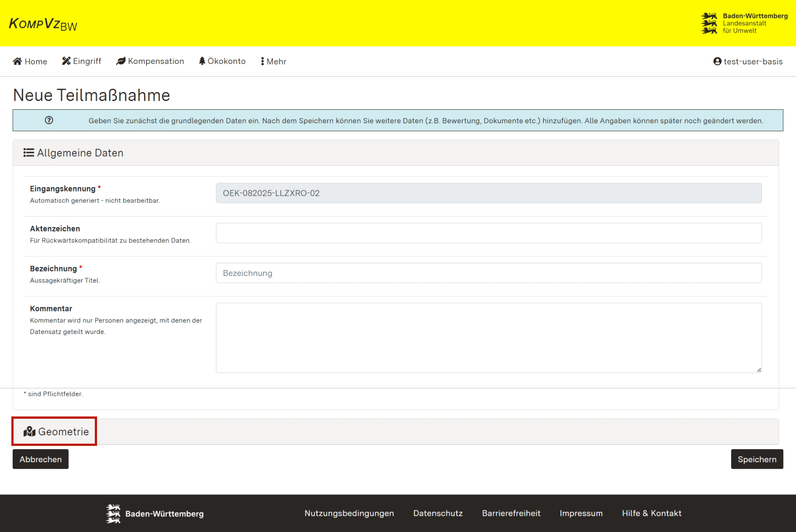Screen dimensions: 796x532
Task: Click into the Kommentar text area
Action: [488, 338]
